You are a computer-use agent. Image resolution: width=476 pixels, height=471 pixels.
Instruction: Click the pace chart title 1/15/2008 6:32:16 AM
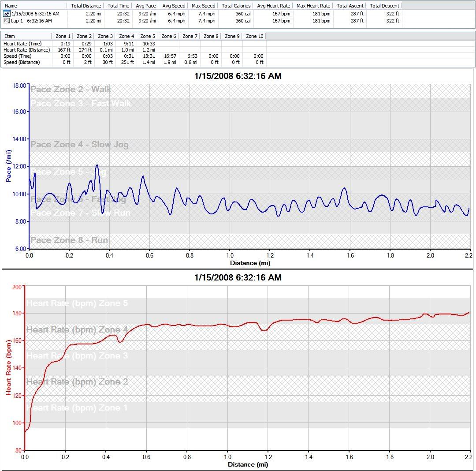[x=238, y=76]
